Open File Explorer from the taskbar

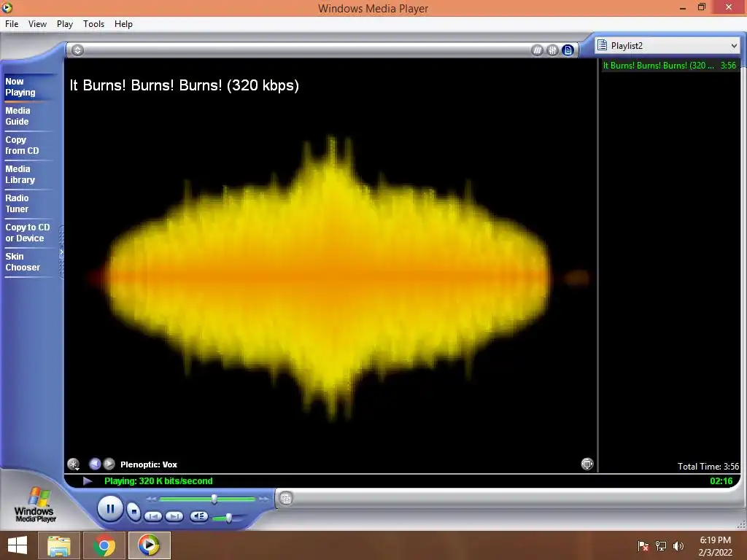[59, 545]
